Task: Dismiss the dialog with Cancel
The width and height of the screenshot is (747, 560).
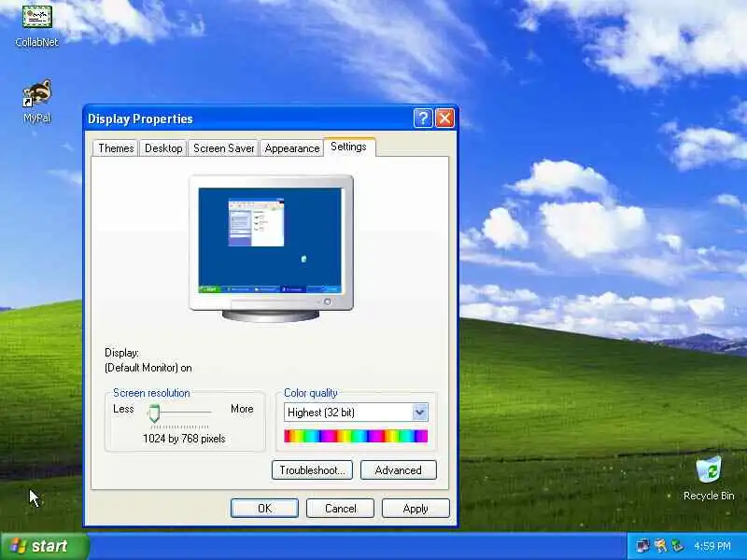Action: pyautogui.click(x=340, y=509)
